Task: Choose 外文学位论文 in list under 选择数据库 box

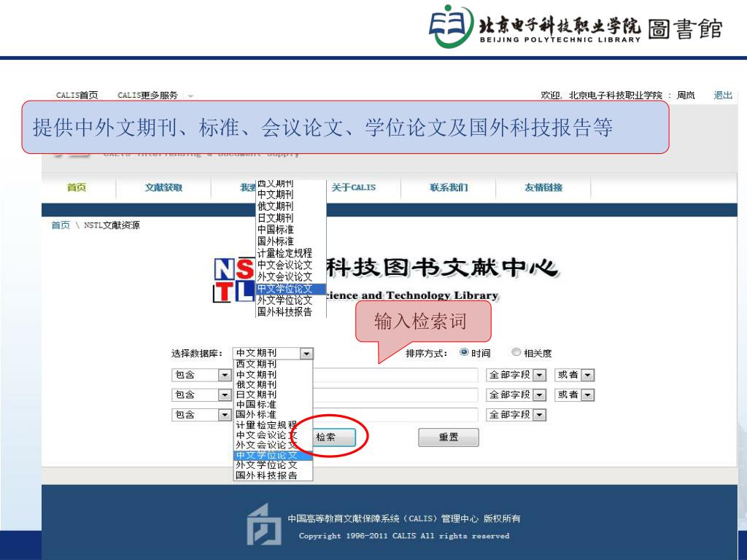Action: pos(273,465)
